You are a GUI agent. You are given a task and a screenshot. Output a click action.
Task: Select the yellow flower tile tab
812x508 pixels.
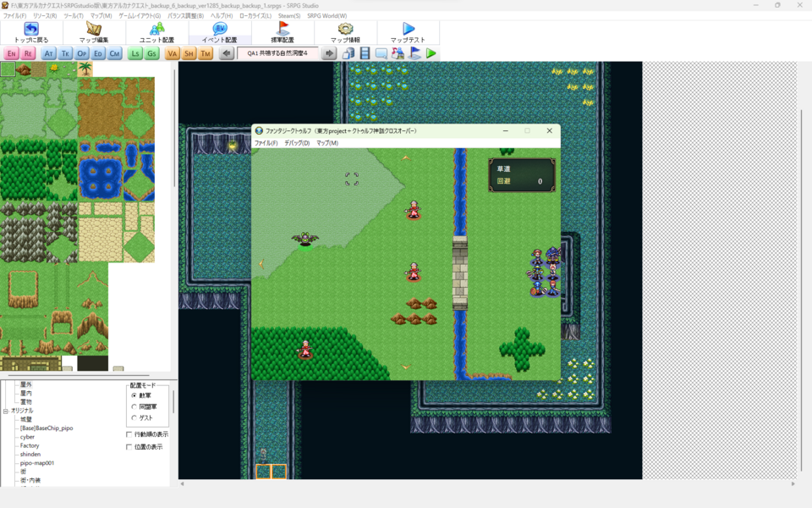click(54, 69)
